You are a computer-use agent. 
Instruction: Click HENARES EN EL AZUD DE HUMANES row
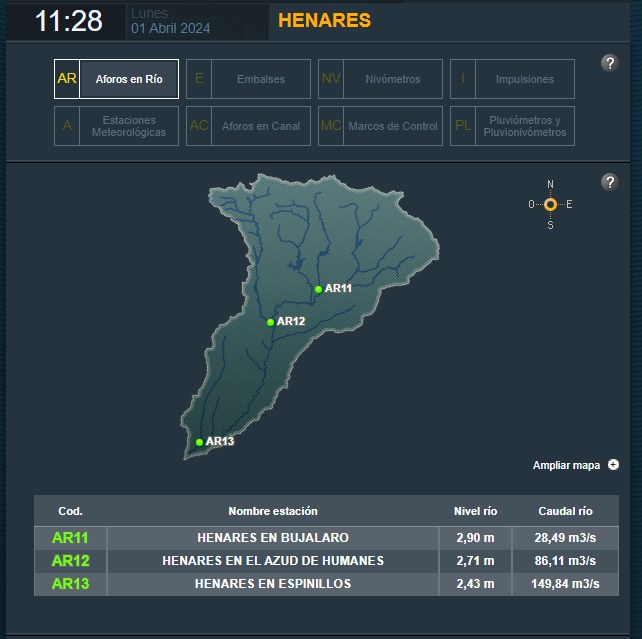click(326, 561)
